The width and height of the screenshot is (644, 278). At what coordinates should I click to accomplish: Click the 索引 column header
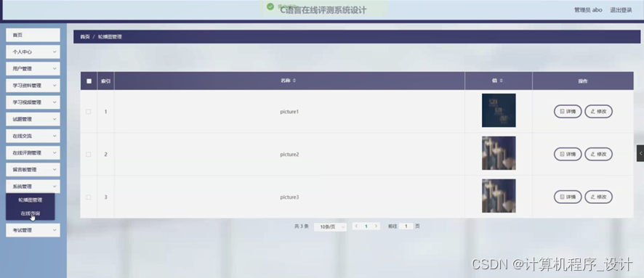(x=105, y=81)
